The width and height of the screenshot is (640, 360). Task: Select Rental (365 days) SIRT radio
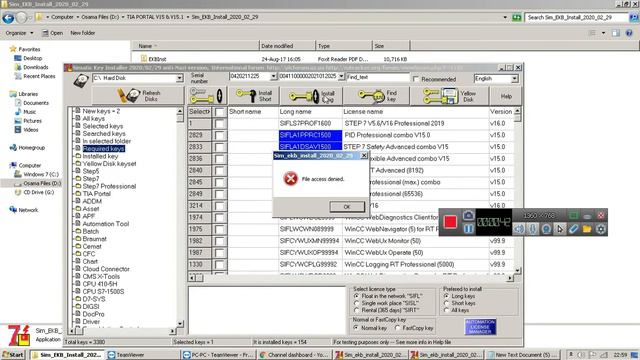356,310
